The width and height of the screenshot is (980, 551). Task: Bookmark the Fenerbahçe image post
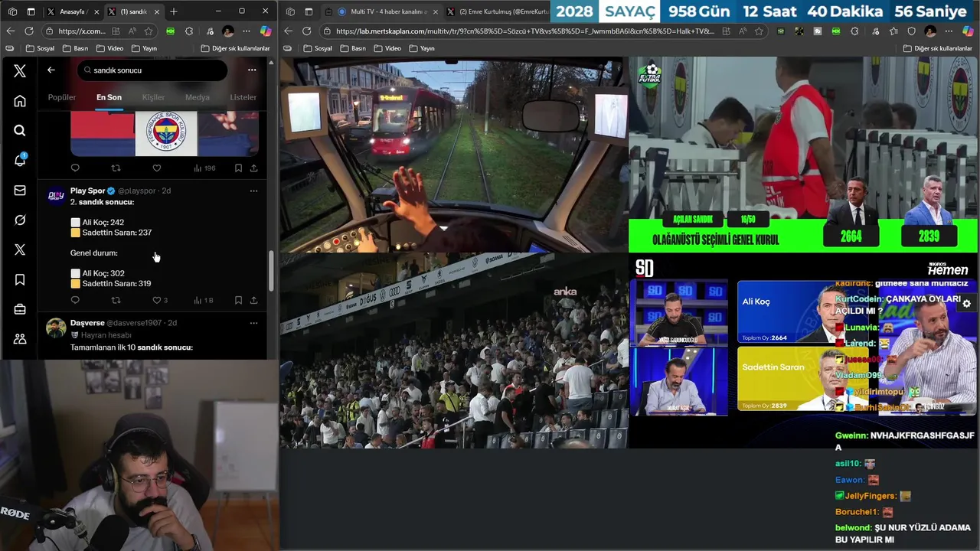(238, 168)
